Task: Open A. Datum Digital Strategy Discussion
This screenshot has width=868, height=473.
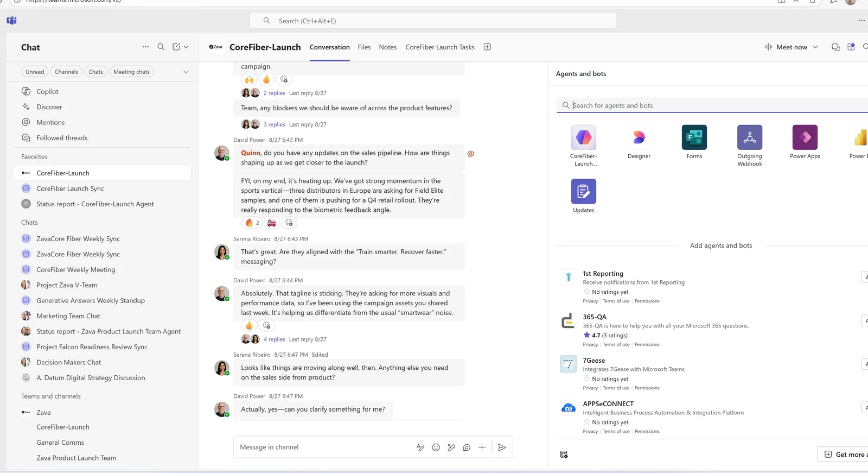Action: 102,377
